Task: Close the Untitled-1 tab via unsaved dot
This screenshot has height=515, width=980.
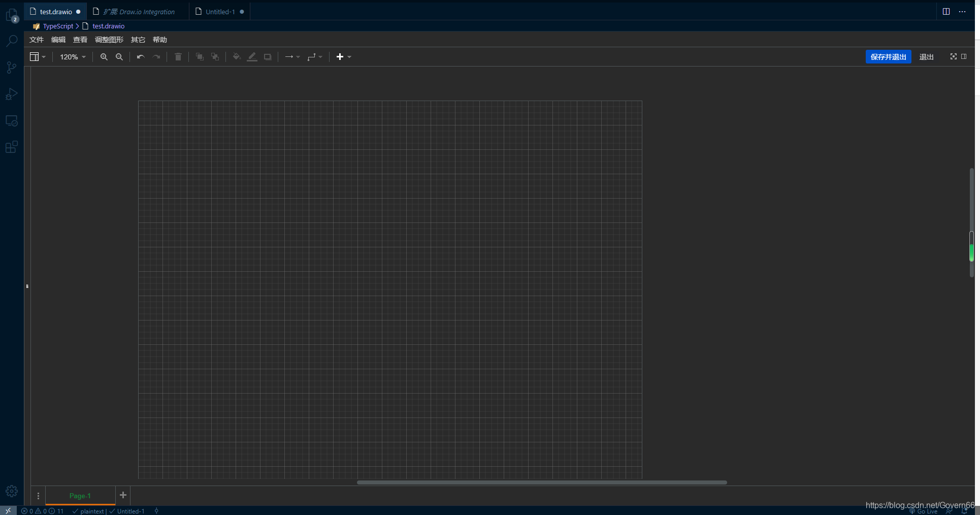Action: (x=242, y=12)
